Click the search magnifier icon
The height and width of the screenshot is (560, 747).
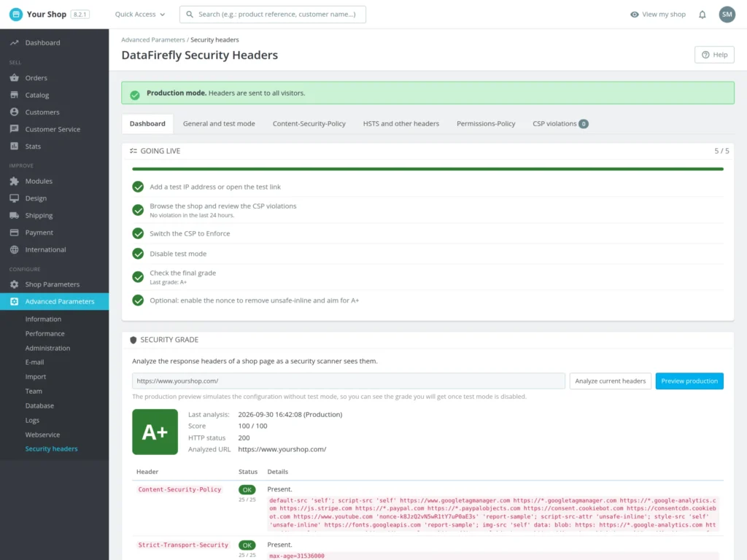tap(190, 15)
